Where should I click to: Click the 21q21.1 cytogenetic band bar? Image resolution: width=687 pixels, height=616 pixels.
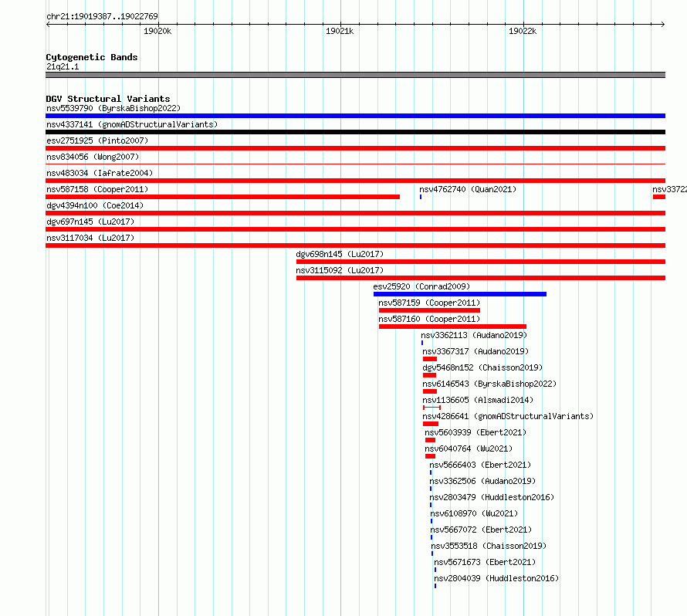click(x=355, y=75)
